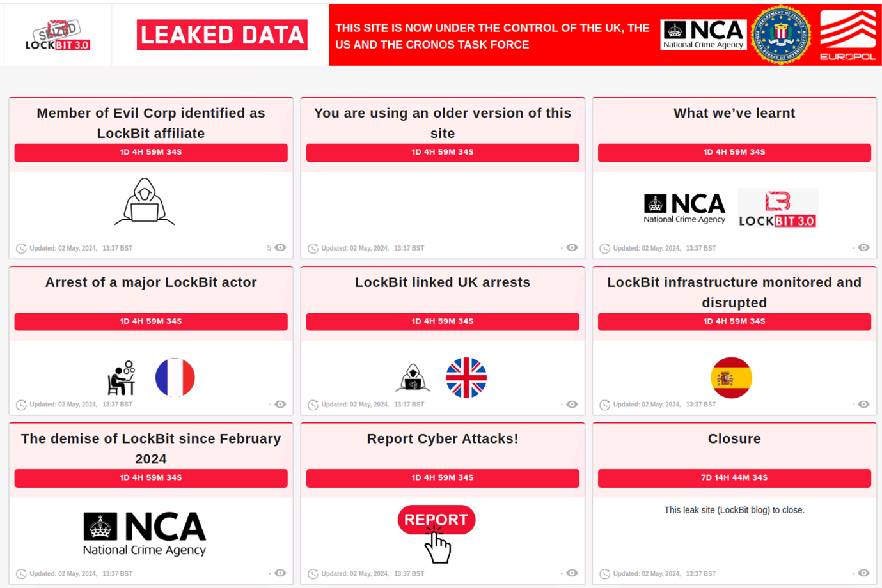Click the REPORT button with hand cursor
This screenshot has height=588, width=882.
click(x=436, y=520)
